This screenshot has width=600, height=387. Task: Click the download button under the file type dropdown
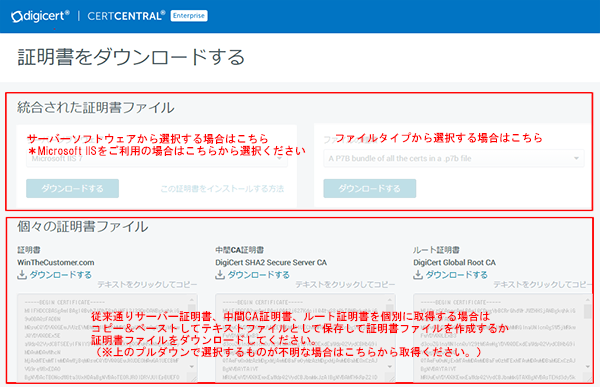pos(370,188)
